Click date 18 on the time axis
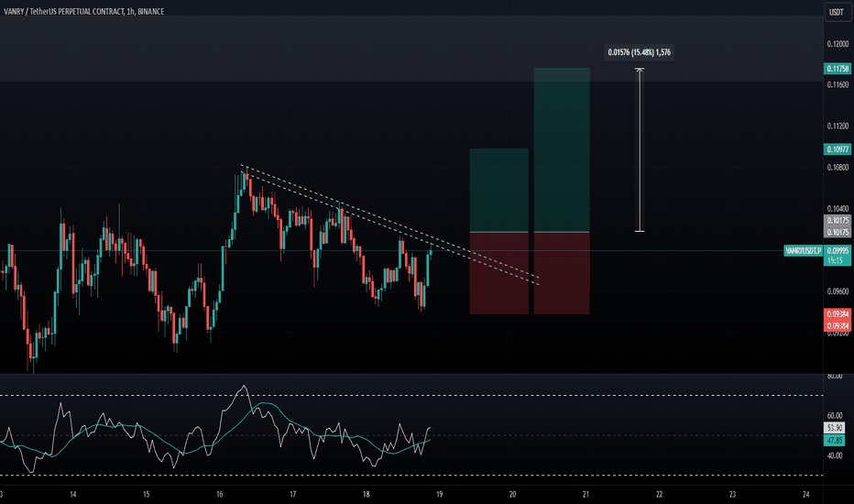Viewport: 854px width, 504px height. (x=366, y=494)
